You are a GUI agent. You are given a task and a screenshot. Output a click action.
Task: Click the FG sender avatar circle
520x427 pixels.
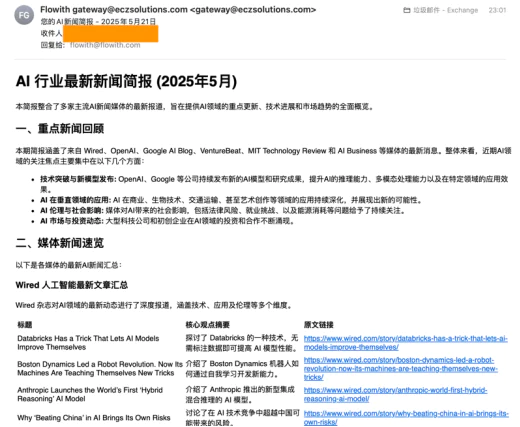click(x=24, y=15)
